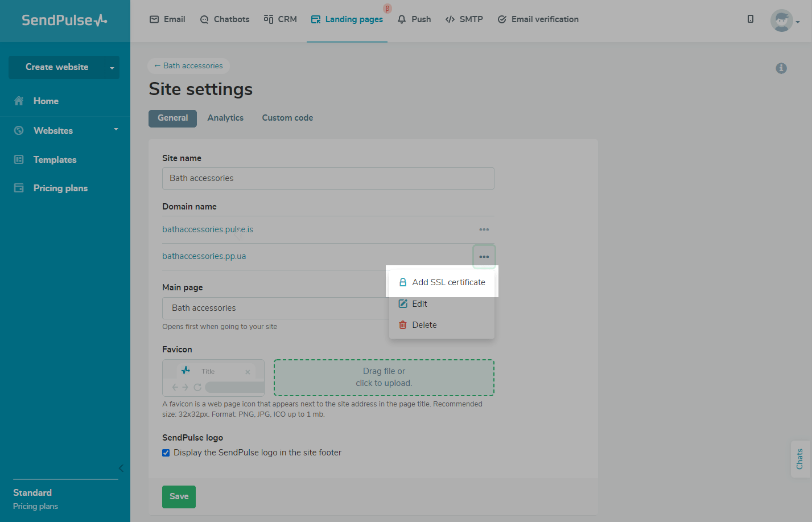Click three-dots button beside bathaccessories.pp.ua

coord(484,257)
